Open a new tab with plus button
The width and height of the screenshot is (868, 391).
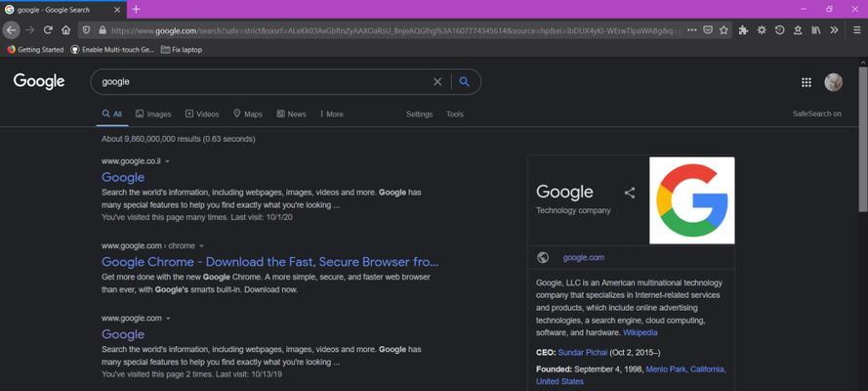(136, 10)
